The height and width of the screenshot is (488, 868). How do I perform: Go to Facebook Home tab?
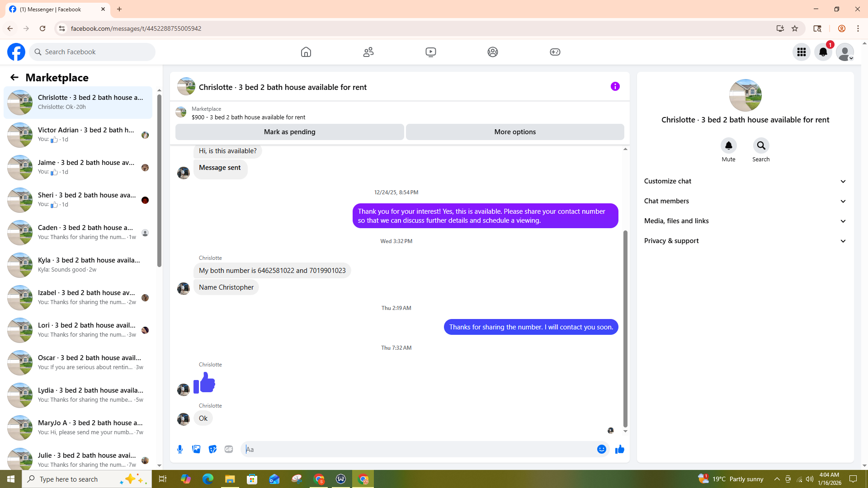tap(306, 52)
